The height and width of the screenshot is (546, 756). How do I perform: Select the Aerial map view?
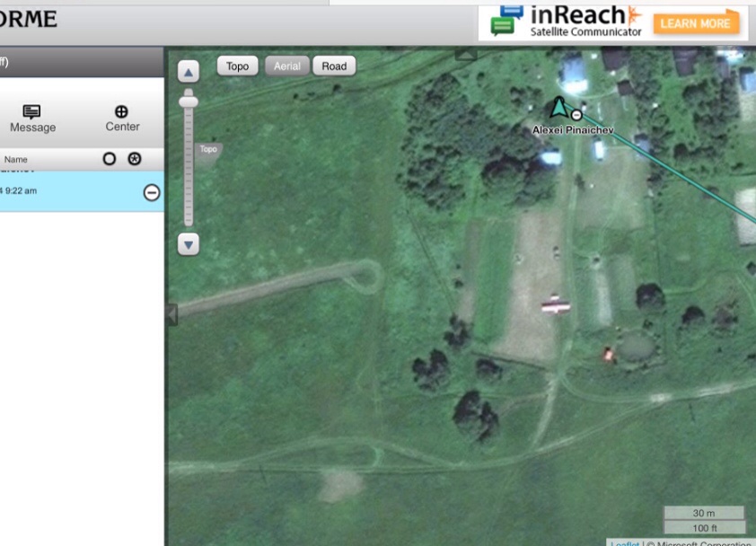click(x=286, y=66)
